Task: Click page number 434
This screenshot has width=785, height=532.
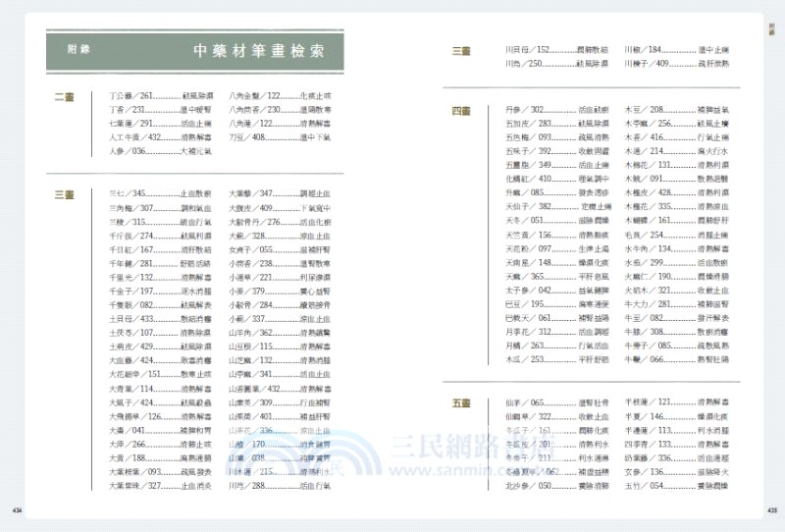Action: 17,510
